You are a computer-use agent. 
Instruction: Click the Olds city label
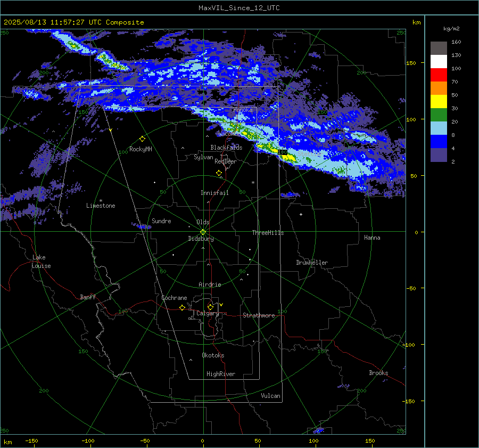click(203, 222)
